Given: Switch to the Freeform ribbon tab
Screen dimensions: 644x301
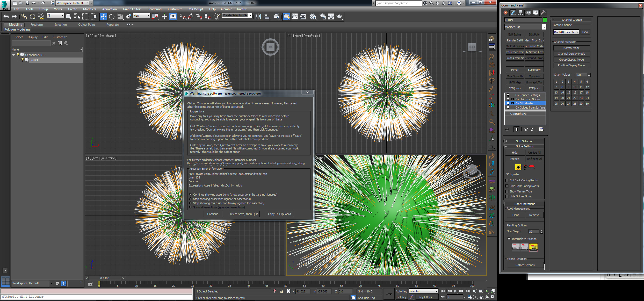Looking at the screenshot, I should [37, 25].
